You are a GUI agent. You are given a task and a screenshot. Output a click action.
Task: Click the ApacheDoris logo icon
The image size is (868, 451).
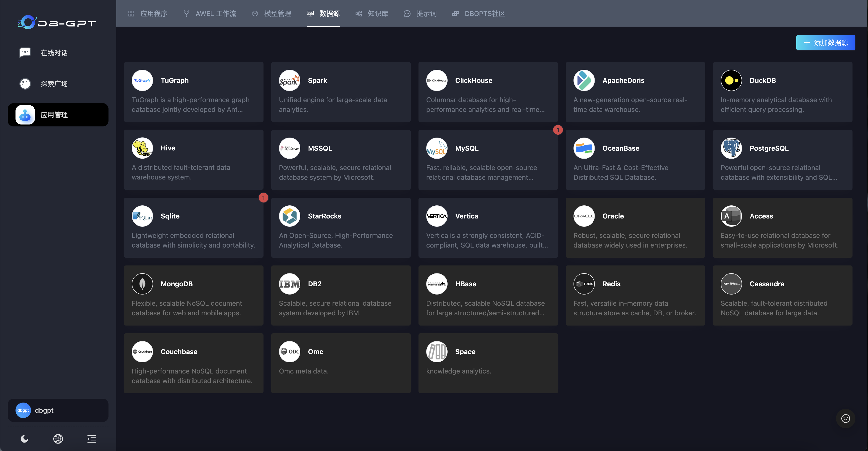point(584,80)
